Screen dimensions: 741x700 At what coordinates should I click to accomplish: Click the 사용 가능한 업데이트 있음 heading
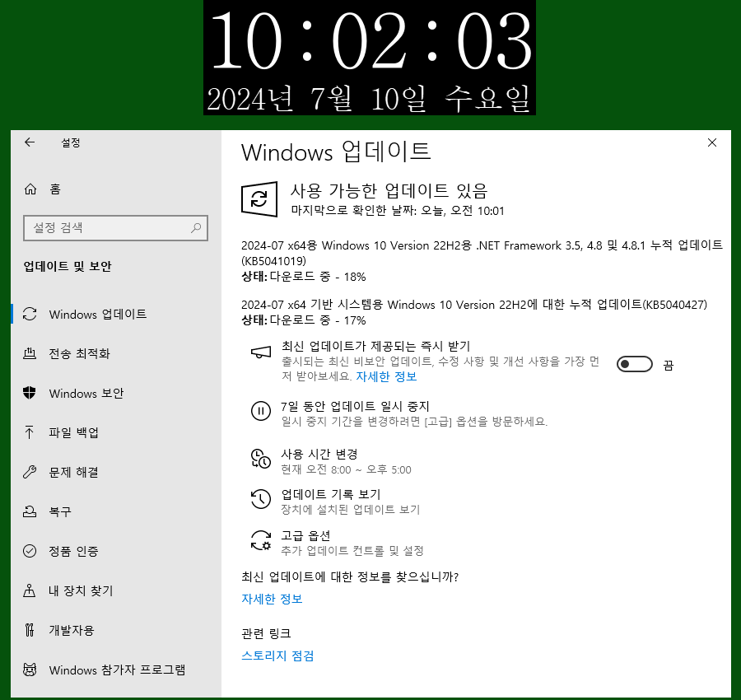pyautogui.click(x=389, y=191)
